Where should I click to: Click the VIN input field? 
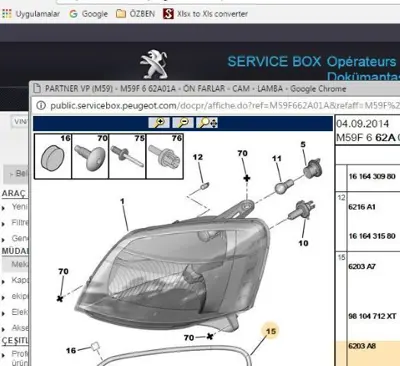tap(20, 122)
